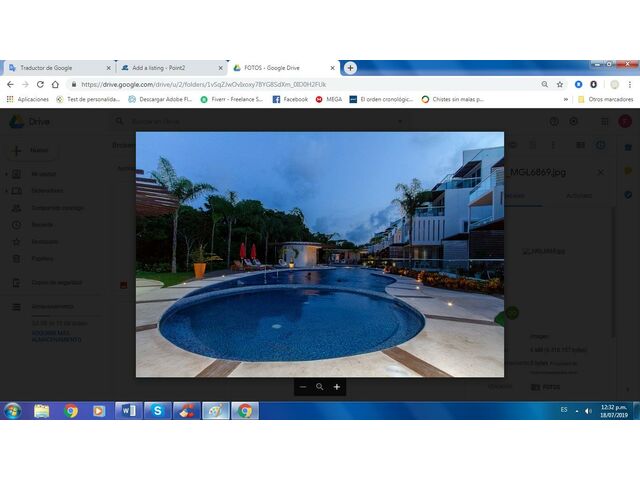Open the MEGA bookmark
The width and height of the screenshot is (640, 480).
point(328,99)
